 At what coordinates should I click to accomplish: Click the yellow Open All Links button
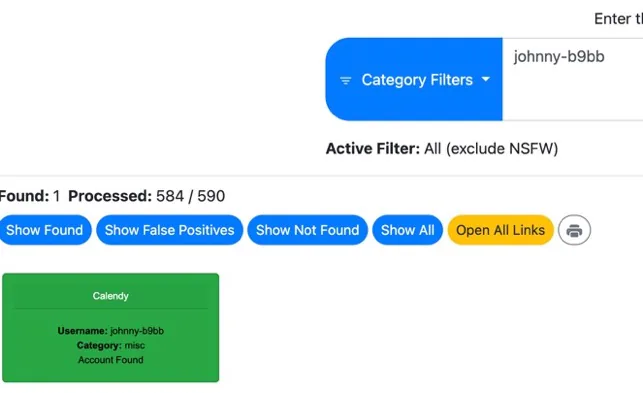501,230
